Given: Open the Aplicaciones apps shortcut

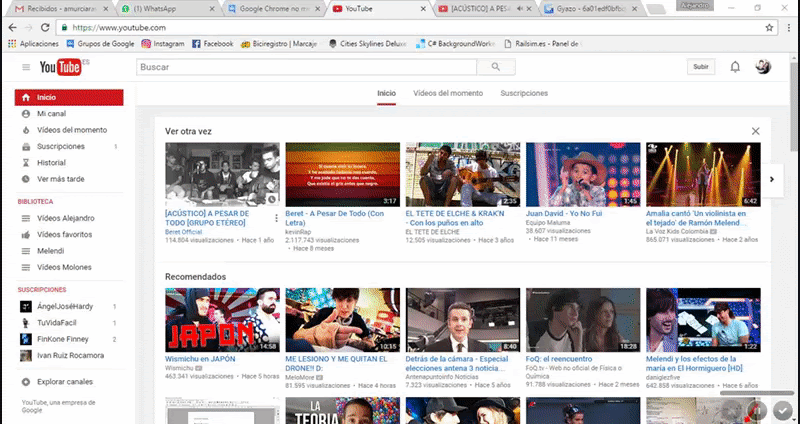Looking at the screenshot, I should click(x=33, y=44).
